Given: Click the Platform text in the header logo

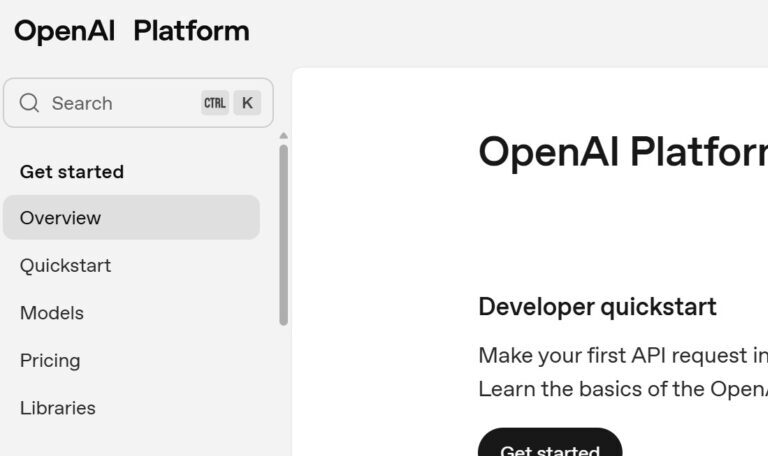Looking at the screenshot, I should click(x=191, y=31).
